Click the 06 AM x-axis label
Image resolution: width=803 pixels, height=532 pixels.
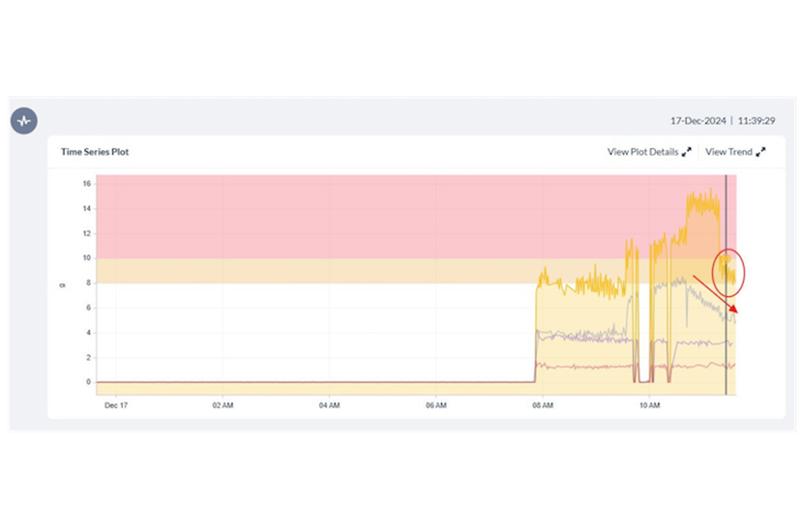tap(435, 405)
